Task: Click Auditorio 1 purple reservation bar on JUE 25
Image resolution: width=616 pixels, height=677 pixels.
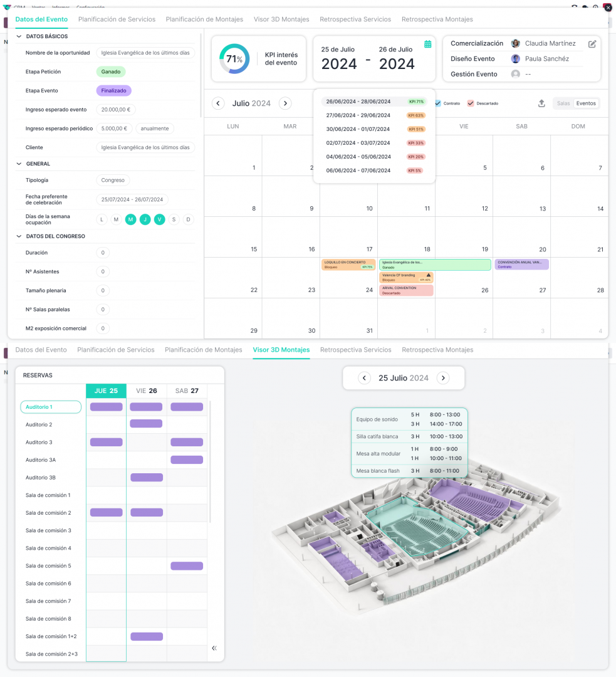Action: click(106, 407)
